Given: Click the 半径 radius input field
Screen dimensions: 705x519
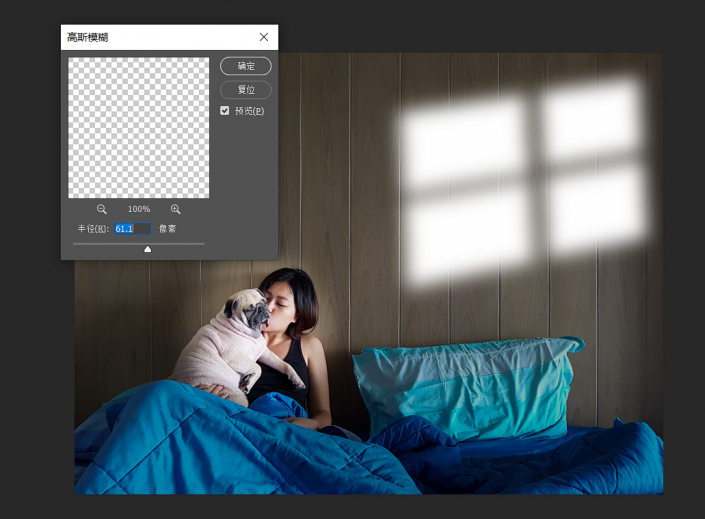Looking at the screenshot, I should point(132,229).
